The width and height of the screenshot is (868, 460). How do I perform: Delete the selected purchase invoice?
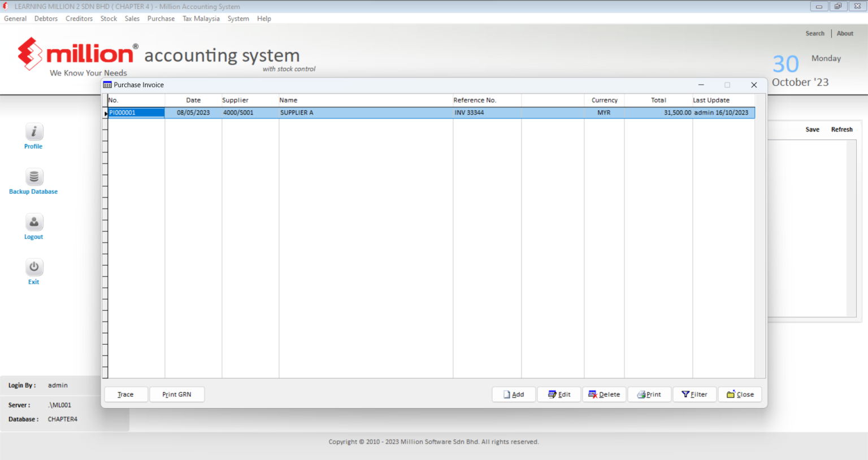[x=604, y=394]
